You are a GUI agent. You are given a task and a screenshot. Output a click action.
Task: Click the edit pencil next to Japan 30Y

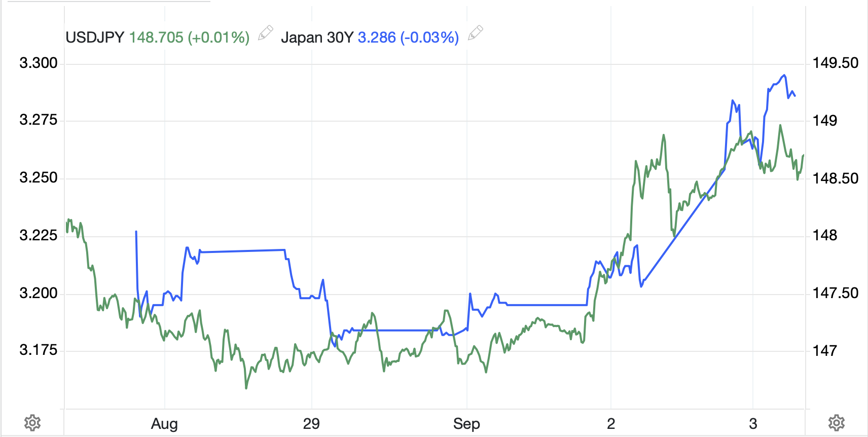pyautogui.click(x=475, y=33)
